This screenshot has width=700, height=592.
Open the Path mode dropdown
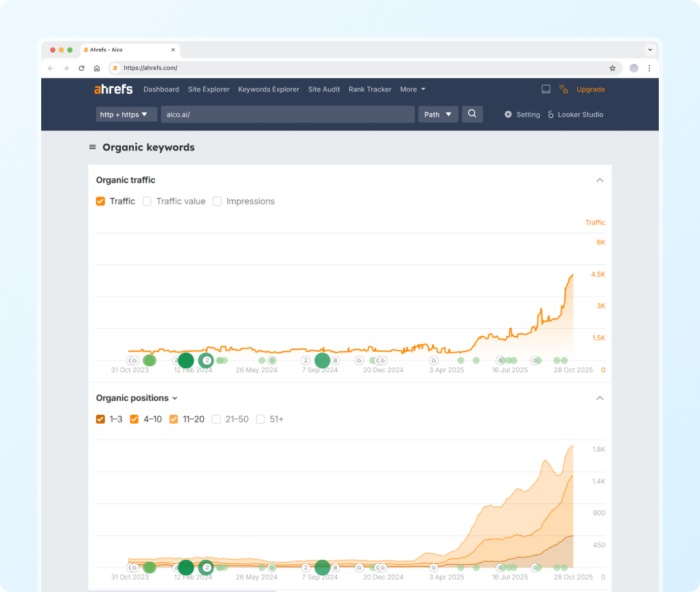click(x=438, y=115)
